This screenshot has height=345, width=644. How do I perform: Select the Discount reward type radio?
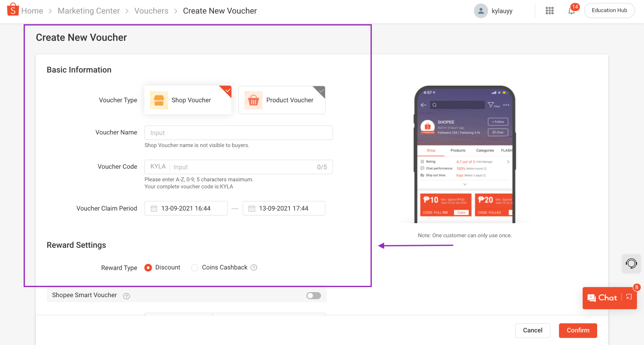148,268
